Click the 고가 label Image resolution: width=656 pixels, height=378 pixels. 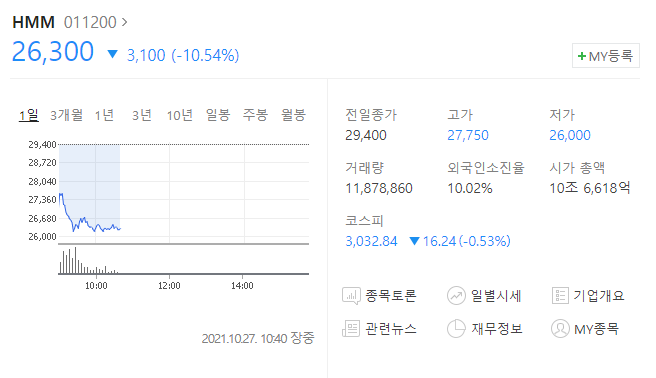(460, 115)
